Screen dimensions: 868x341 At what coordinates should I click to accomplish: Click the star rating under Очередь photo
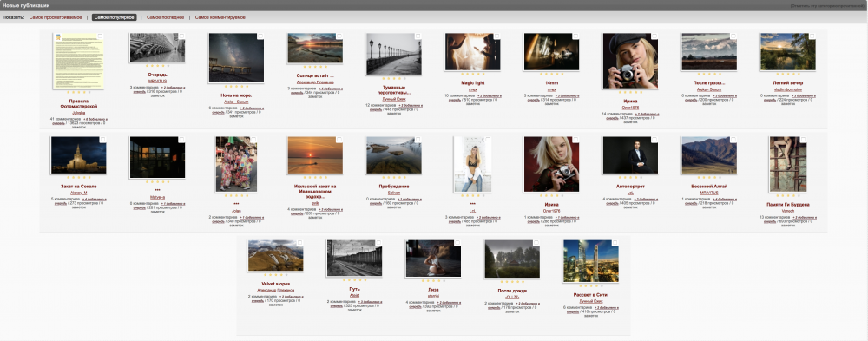point(157,66)
